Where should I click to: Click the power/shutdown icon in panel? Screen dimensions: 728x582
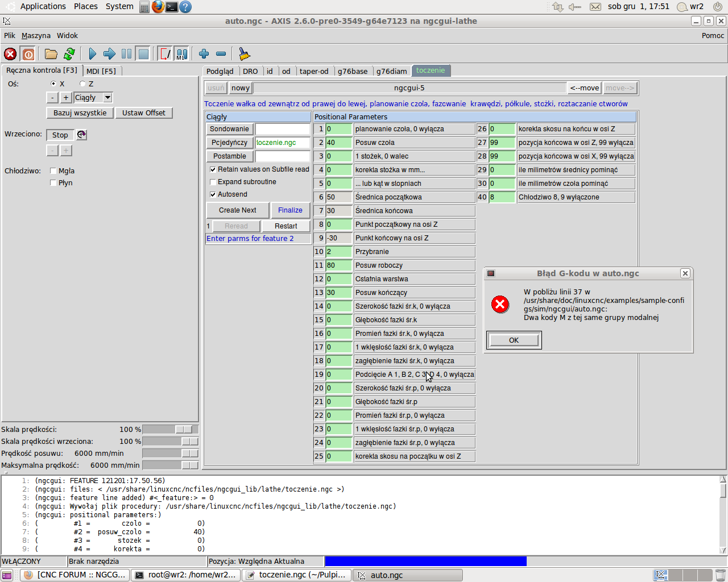pyautogui.click(x=717, y=7)
